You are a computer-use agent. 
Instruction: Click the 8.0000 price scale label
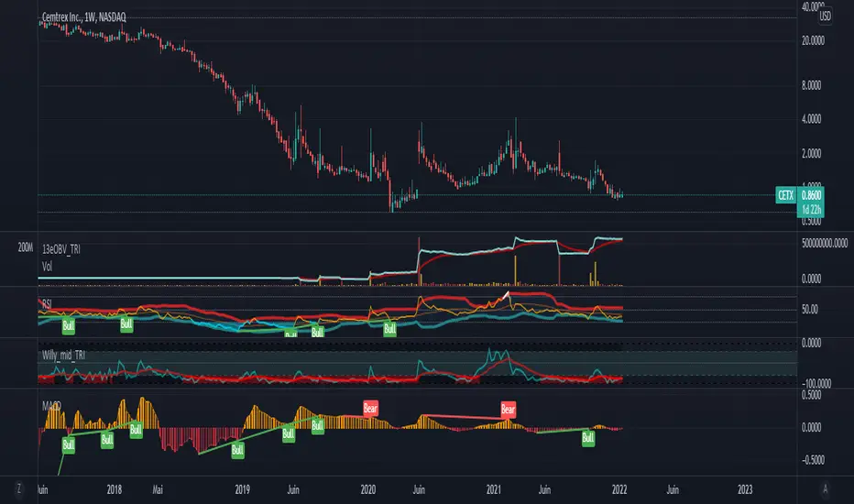pyautogui.click(x=811, y=85)
